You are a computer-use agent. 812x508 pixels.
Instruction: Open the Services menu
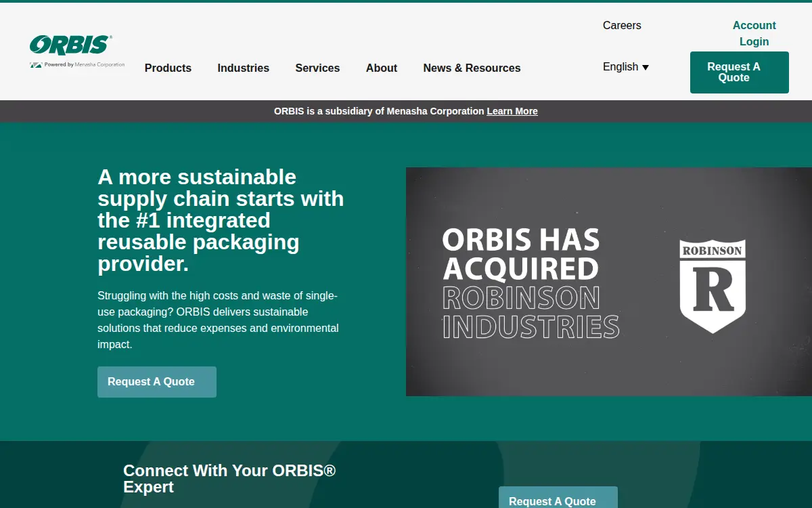pyautogui.click(x=317, y=68)
